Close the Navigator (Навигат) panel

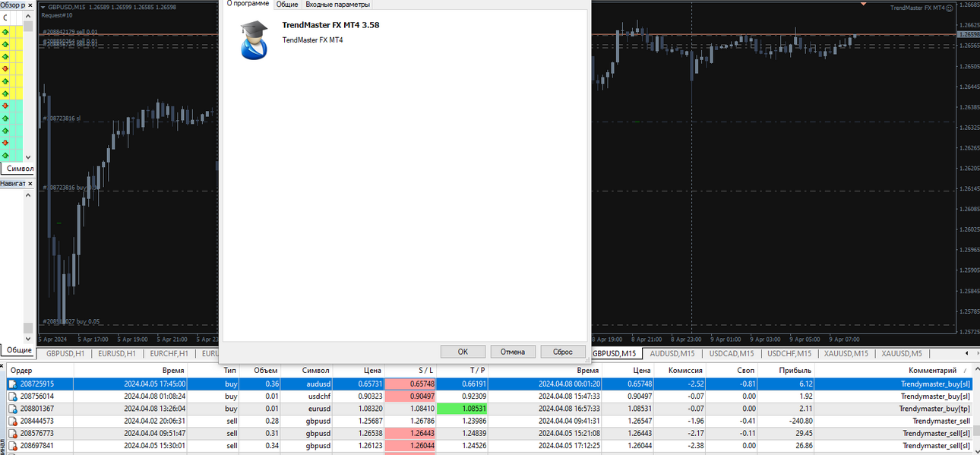[x=30, y=184]
